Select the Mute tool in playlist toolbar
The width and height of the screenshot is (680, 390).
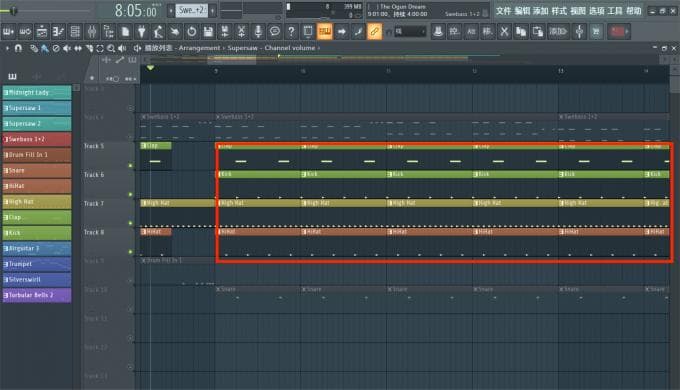(67, 48)
